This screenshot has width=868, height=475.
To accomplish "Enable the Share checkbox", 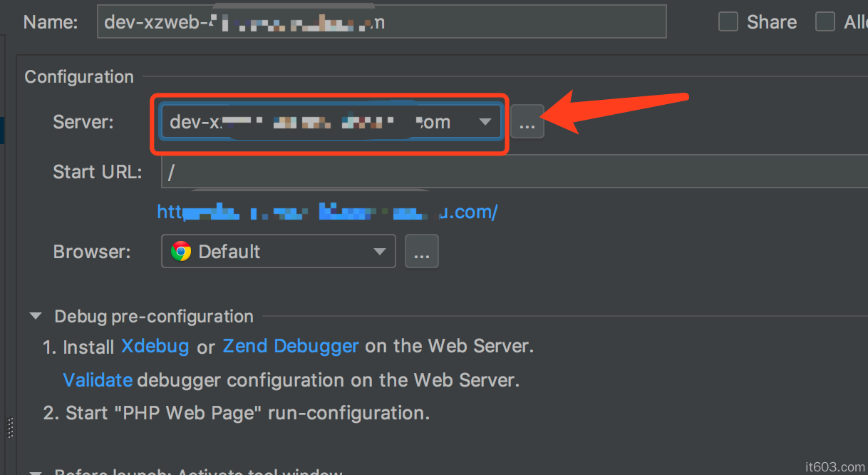I will pyautogui.click(x=728, y=22).
